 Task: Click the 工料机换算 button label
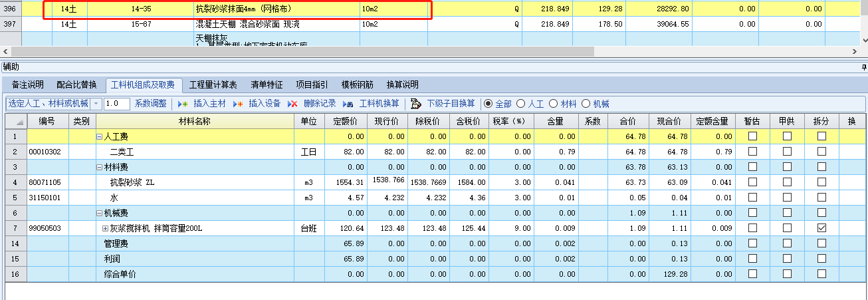coord(380,104)
